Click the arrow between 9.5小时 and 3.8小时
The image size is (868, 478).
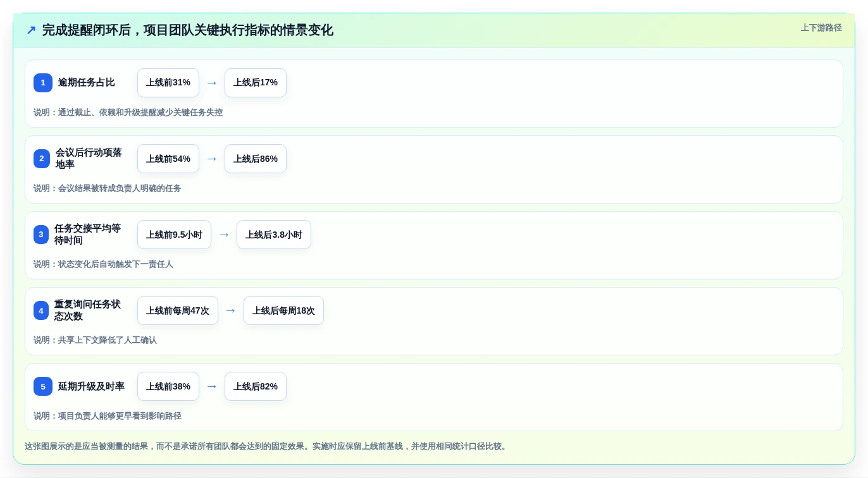click(x=224, y=235)
